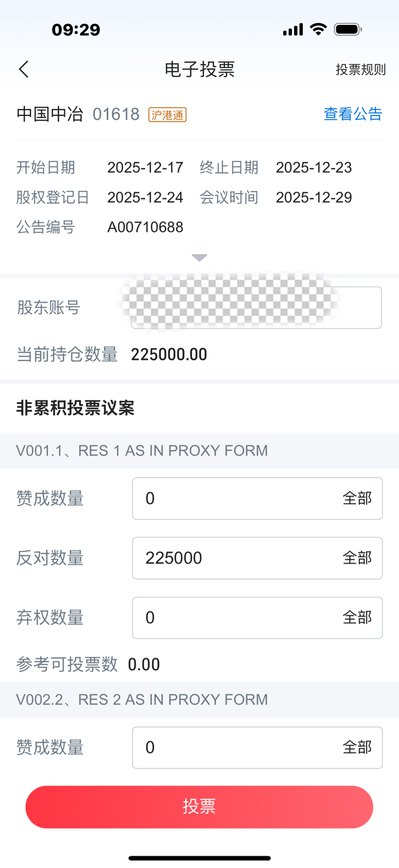Tap the iOS home indicator bar
This screenshot has width=399, height=868.
pyautogui.click(x=199, y=858)
